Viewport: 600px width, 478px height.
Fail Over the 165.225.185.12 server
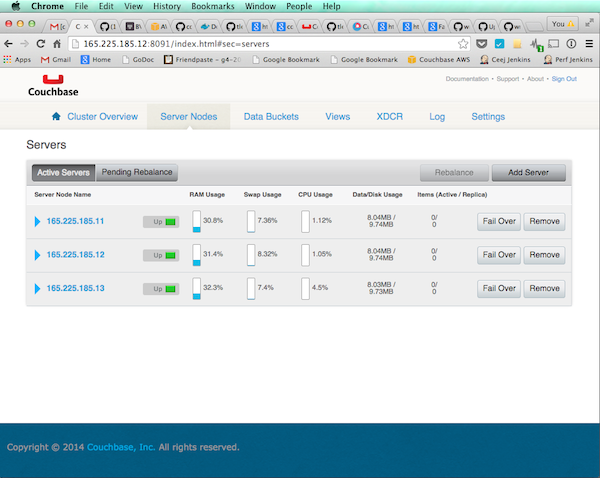499,255
